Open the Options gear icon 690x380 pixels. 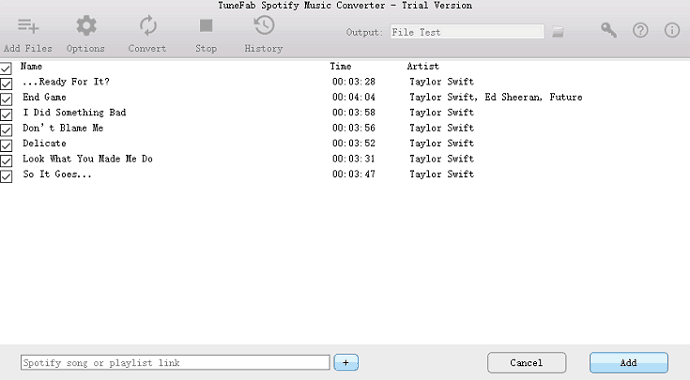tap(86, 26)
